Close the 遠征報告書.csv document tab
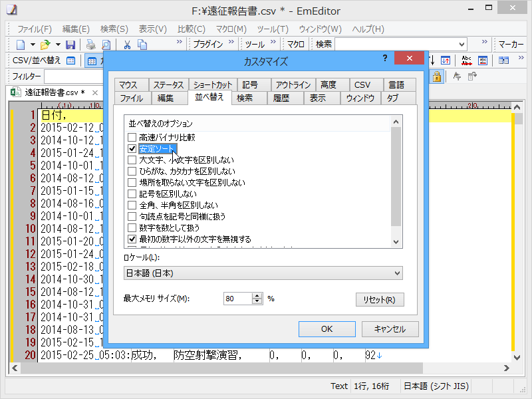 pos(95,92)
